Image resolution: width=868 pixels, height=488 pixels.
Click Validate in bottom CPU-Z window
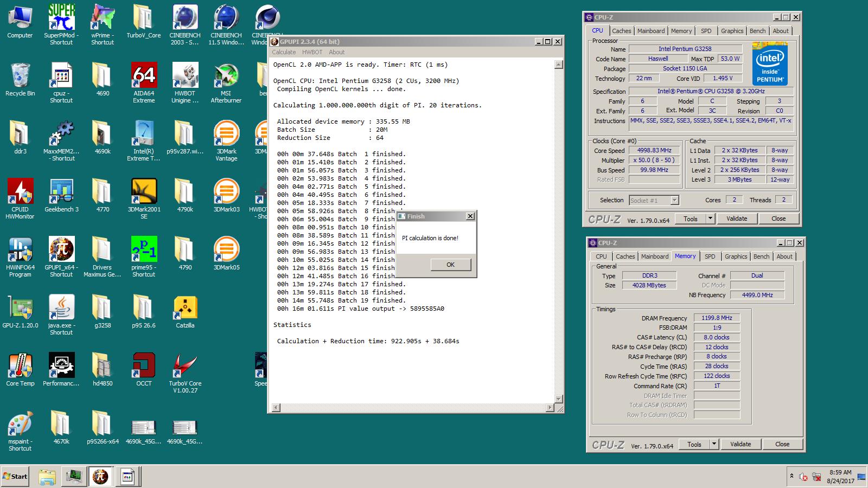[741, 444]
